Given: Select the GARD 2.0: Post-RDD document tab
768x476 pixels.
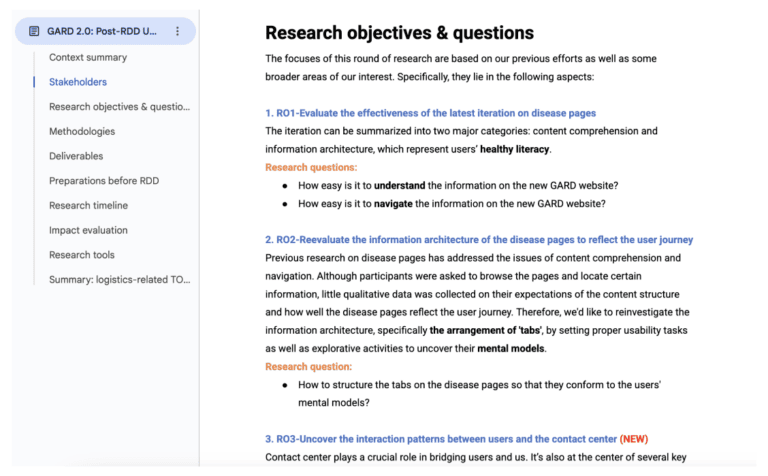Looking at the screenshot, I should [105, 31].
